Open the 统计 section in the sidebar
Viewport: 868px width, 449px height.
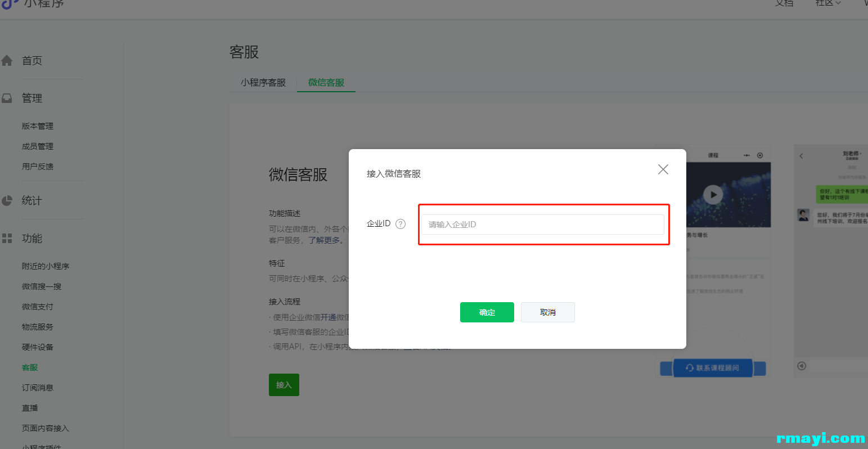click(x=32, y=200)
